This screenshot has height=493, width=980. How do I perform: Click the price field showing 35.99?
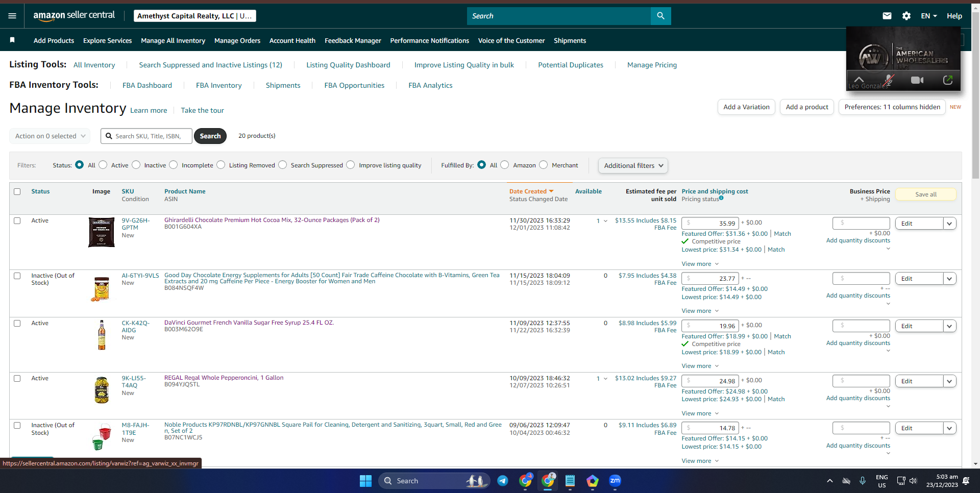coord(710,223)
